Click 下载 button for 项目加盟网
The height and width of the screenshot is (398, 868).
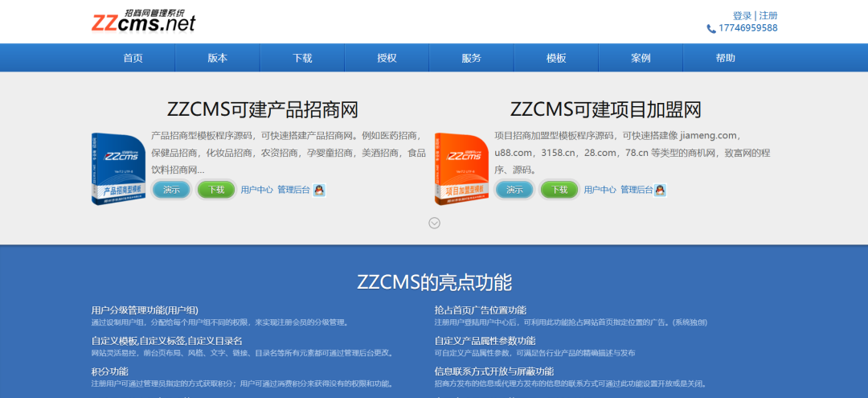coord(559,190)
